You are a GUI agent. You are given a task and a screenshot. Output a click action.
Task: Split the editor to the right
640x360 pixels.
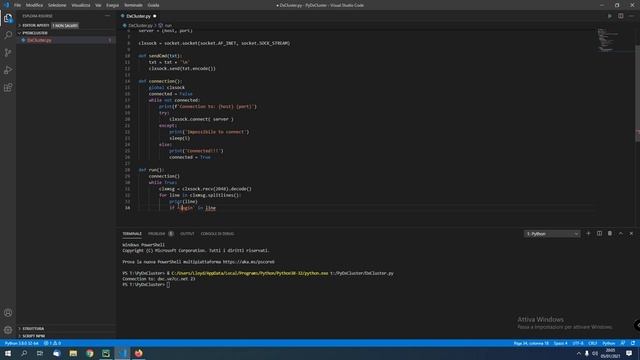pyautogui.click(x=620, y=16)
